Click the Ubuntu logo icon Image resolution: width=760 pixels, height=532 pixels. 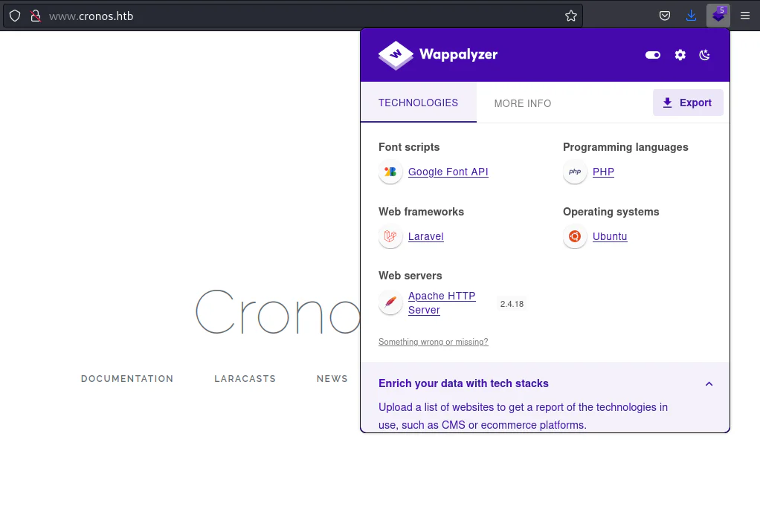(575, 236)
